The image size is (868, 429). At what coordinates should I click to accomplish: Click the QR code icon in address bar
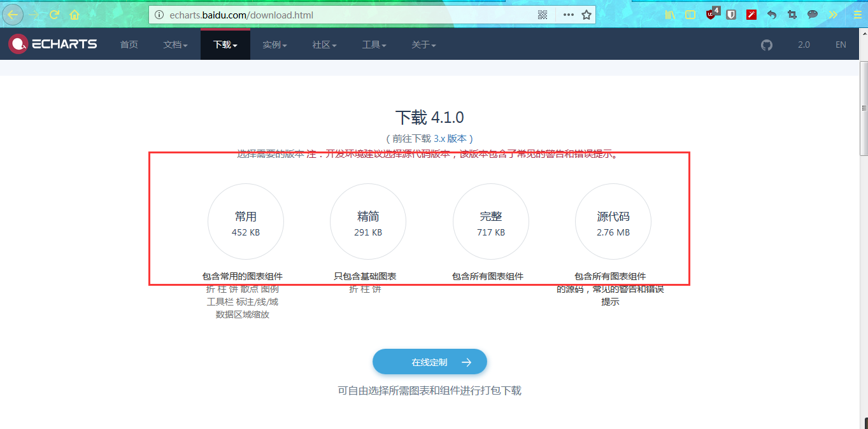(x=543, y=15)
